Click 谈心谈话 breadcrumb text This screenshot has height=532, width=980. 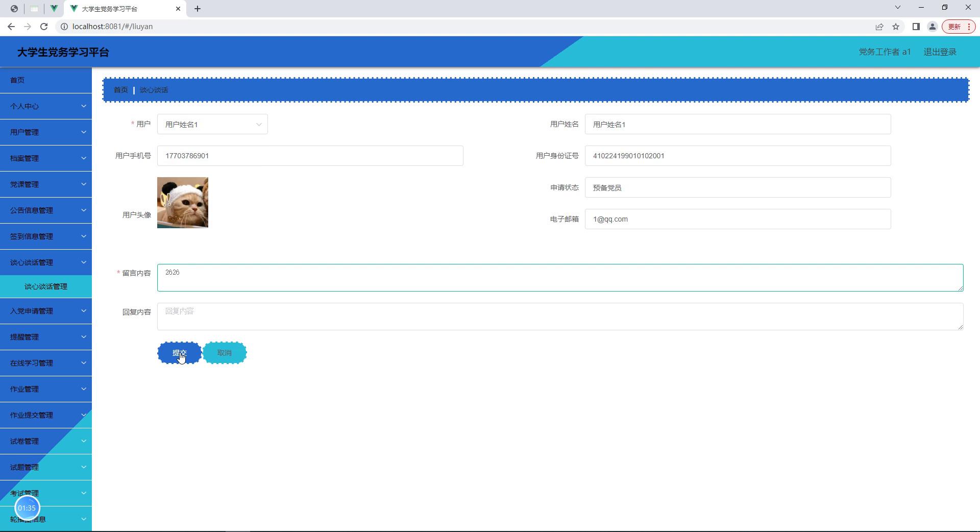pos(154,90)
